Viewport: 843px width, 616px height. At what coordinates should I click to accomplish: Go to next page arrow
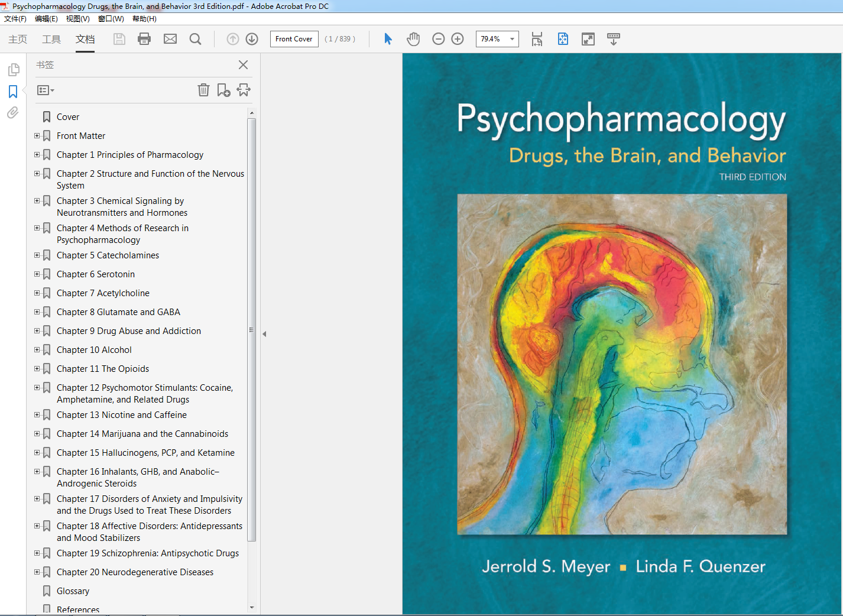252,39
